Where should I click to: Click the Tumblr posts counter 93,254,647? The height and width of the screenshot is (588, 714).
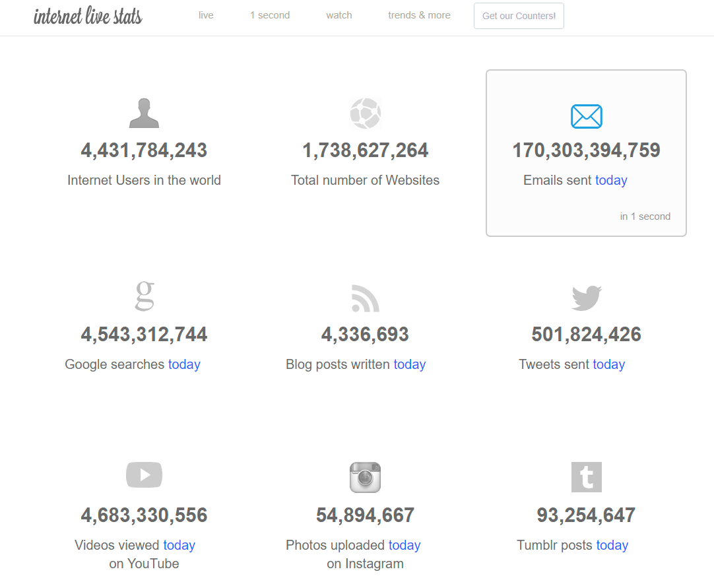click(587, 515)
